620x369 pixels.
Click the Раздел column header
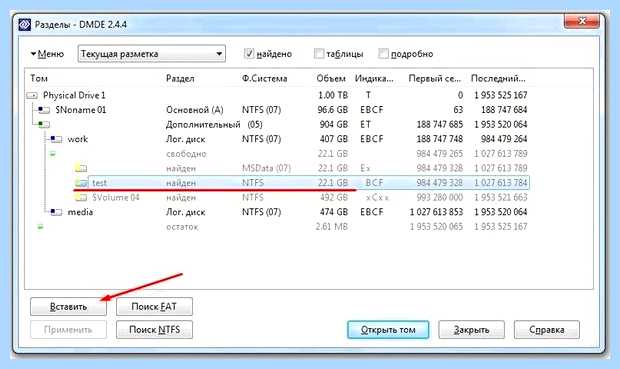[x=180, y=78]
